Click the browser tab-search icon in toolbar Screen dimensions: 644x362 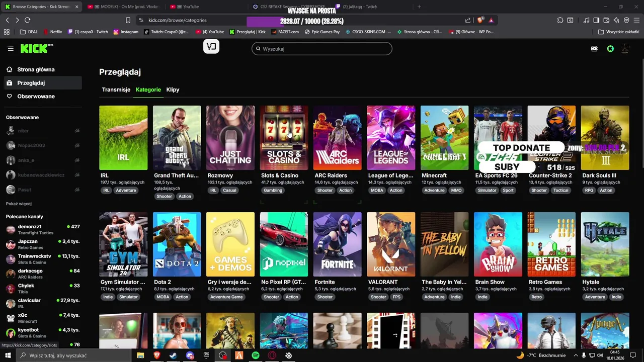pos(570,20)
